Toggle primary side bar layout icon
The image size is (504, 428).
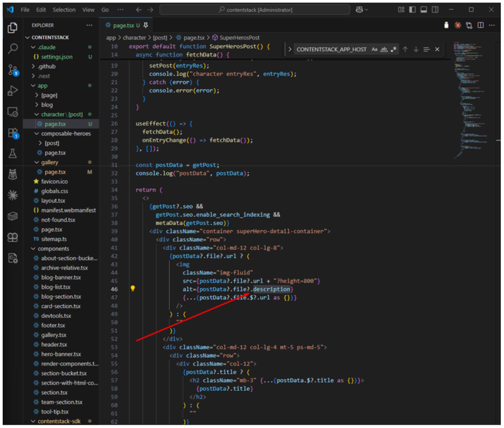(x=412, y=10)
